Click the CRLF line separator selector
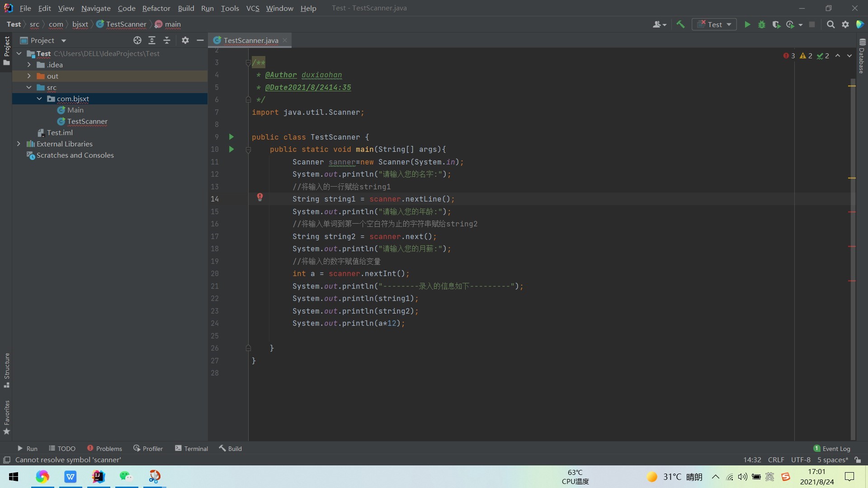This screenshot has height=488, width=868. coord(776,460)
